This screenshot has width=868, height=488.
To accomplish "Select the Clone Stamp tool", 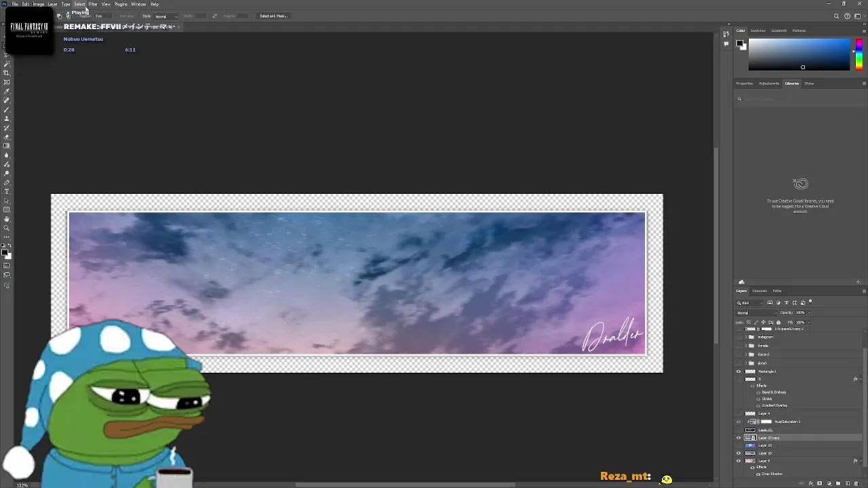I will coord(7,119).
